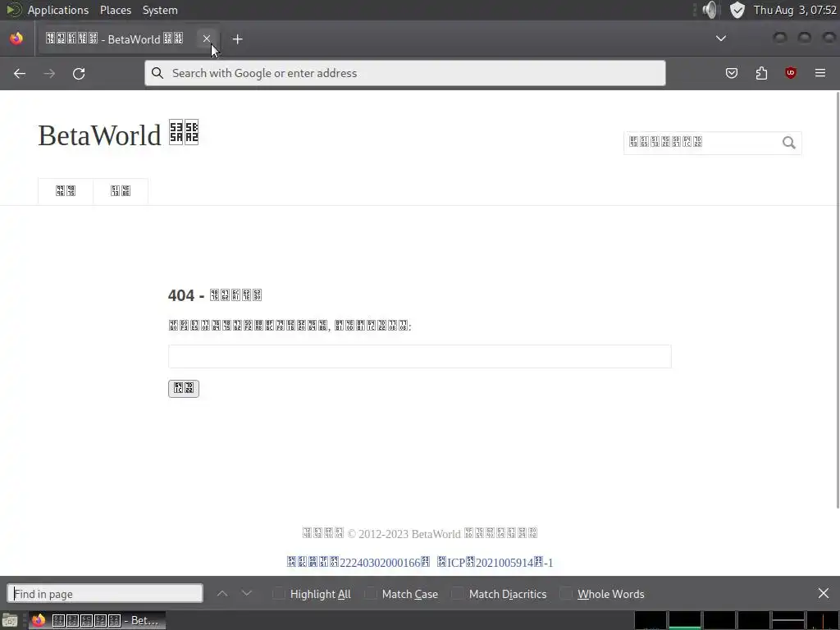The height and width of the screenshot is (630, 840).
Task: Focus the 404 page search box
Action: tap(419, 357)
